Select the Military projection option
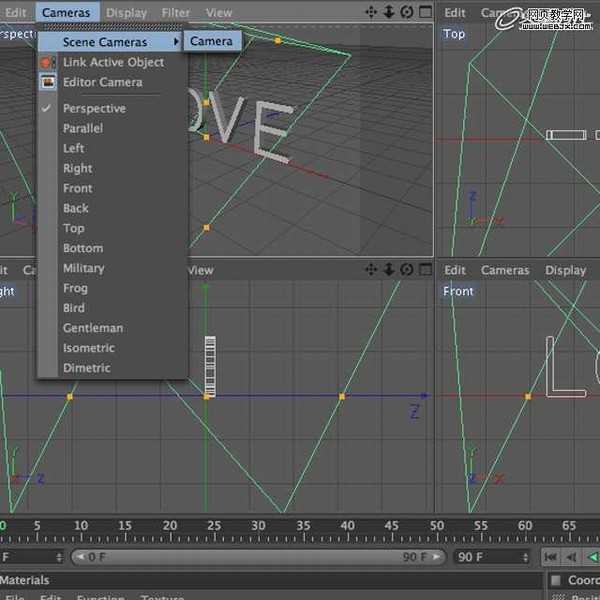The width and height of the screenshot is (600, 600). (83, 268)
